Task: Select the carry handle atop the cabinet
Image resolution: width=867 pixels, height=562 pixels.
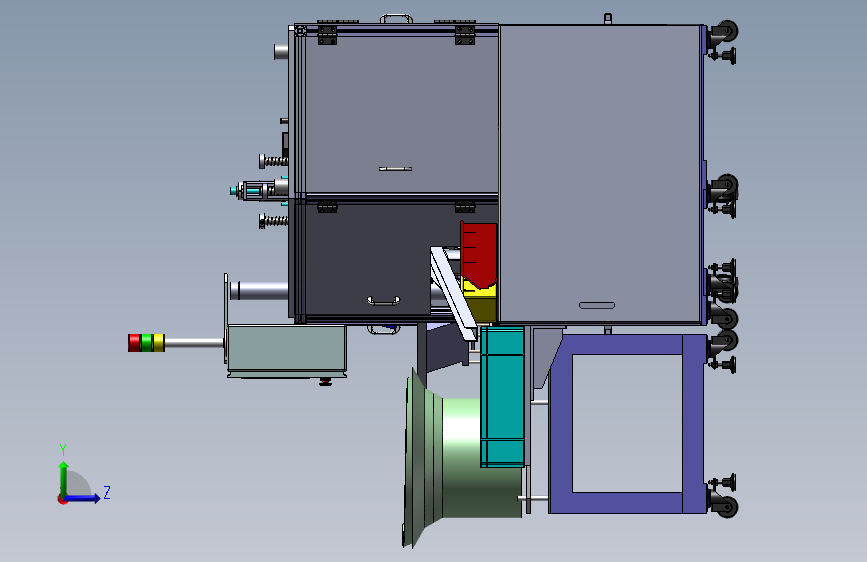Action: (396, 19)
